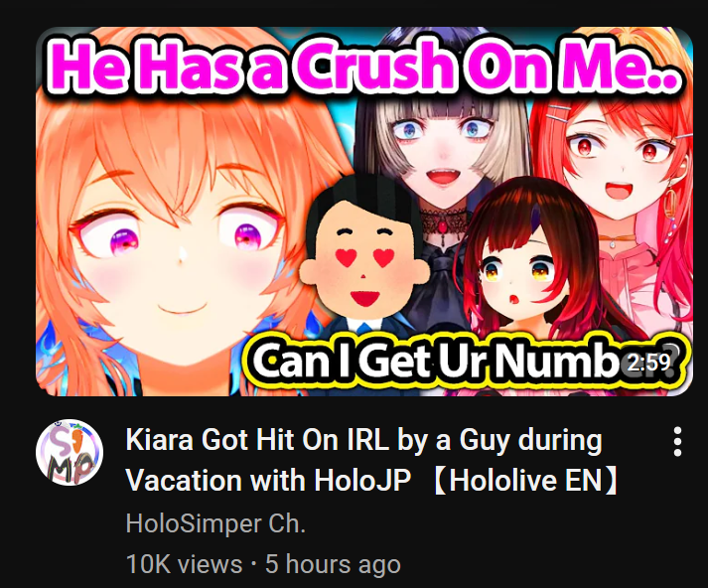708x588 pixels.
Task: Click the '5 hours ago' upload time
Action: [333, 564]
